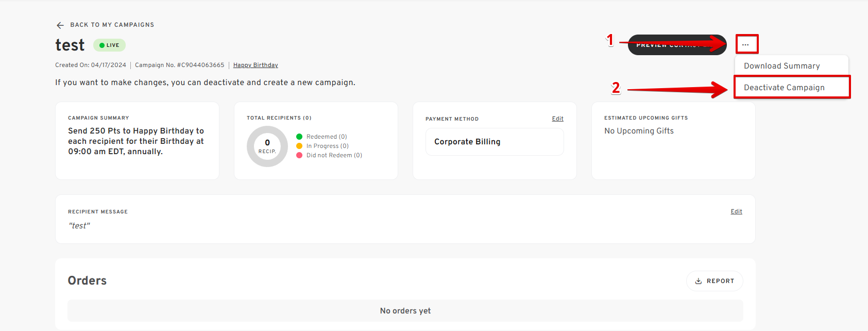The height and width of the screenshot is (331, 868).
Task: Click the "Did not Redeem (0)" text
Action: click(334, 155)
